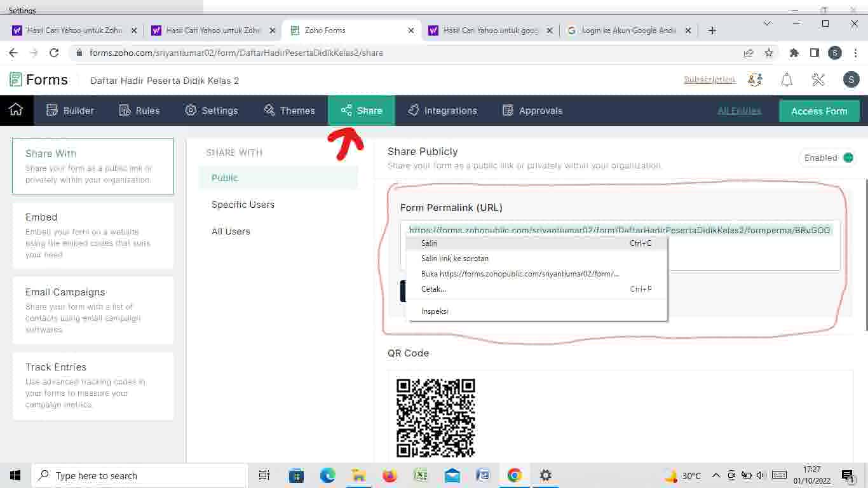
Task: Open the Themes tab
Action: coord(289,111)
